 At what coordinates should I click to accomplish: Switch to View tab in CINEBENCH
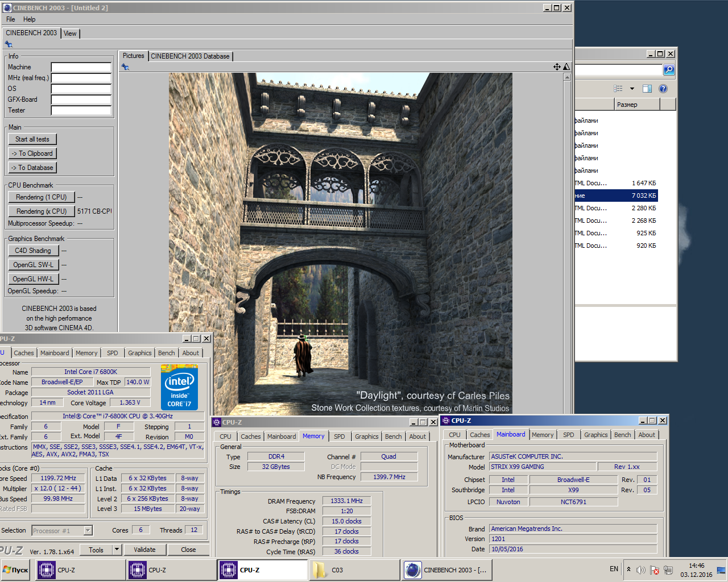pyautogui.click(x=70, y=34)
